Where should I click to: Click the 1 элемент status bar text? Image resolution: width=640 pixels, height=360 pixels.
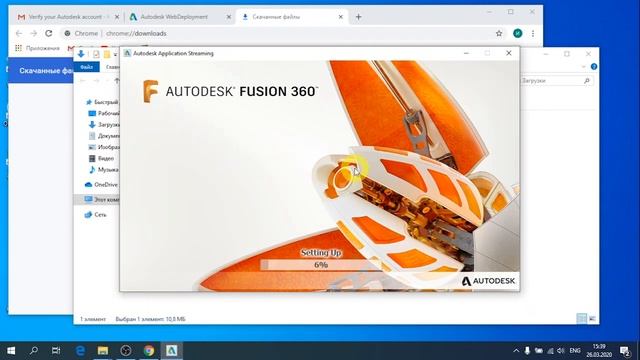point(93,319)
